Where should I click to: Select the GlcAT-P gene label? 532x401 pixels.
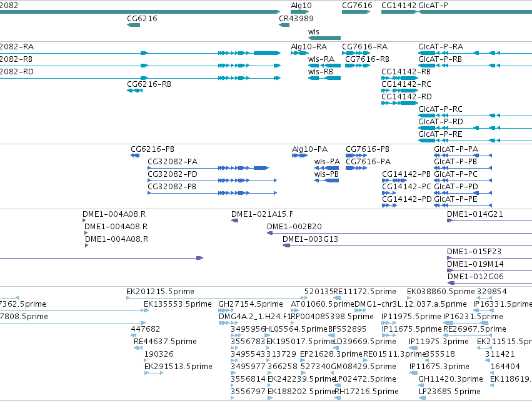[433, 6]
